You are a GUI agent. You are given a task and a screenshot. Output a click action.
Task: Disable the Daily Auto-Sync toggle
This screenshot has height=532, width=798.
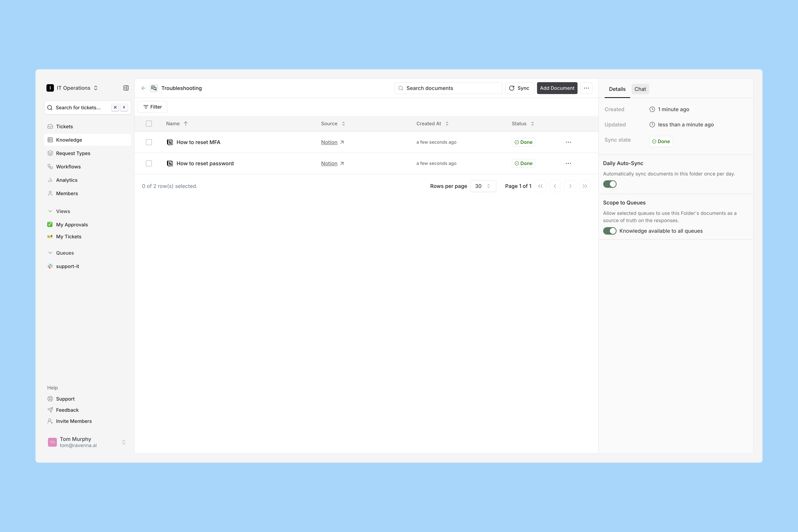(609, 184)
